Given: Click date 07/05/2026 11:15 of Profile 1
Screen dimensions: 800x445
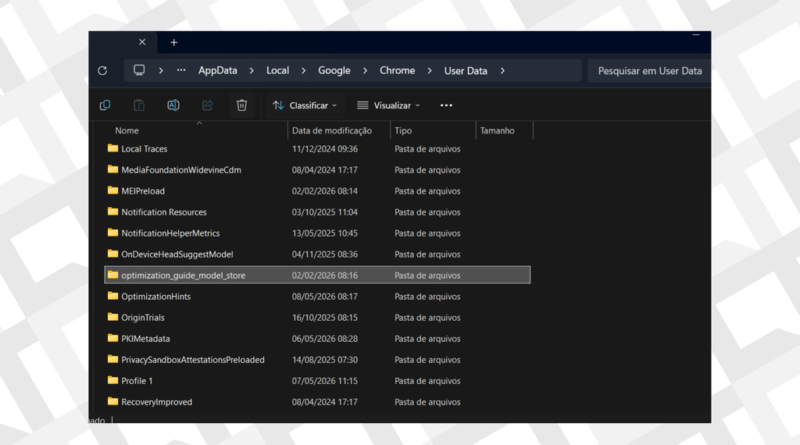Looking at the screenshot, I should click(324, 381).
